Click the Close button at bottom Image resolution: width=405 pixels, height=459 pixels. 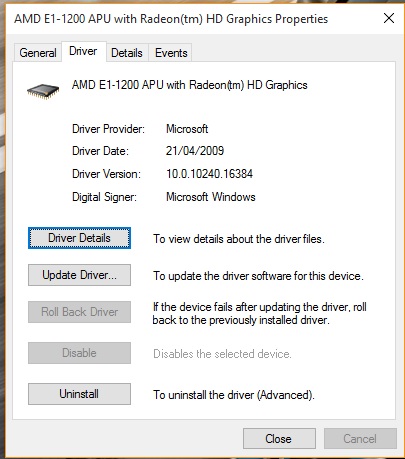click(x=279, y=439)
